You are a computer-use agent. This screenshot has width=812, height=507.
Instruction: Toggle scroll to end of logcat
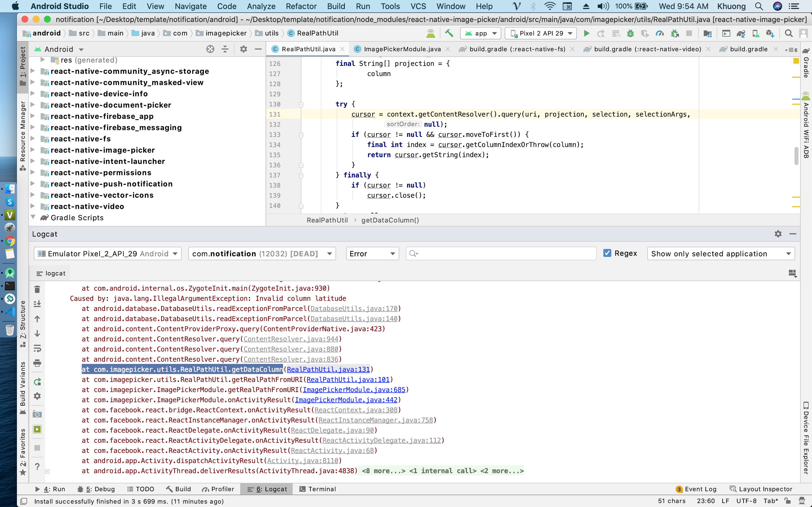click(x=37, y=304)
